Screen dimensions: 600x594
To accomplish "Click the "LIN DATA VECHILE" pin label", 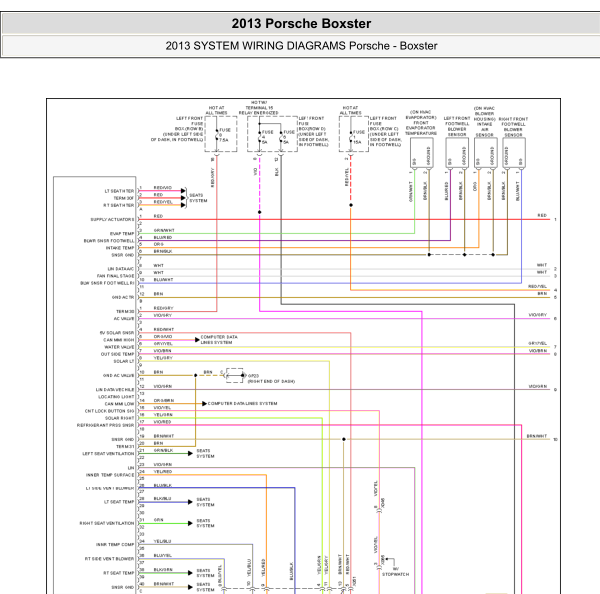I will pyautogui.click(x=115, y=390).
